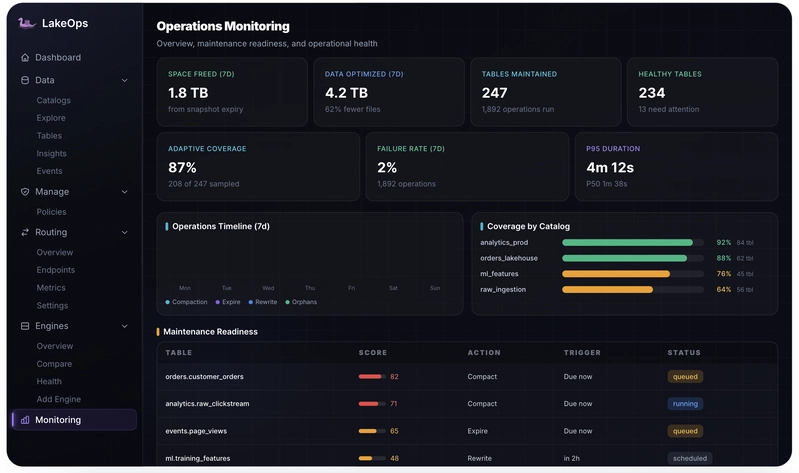The width and height of the screenshot is (799, 473).
Task: Click the analytics_prod coverage progress bar
Action: [632, 243]
